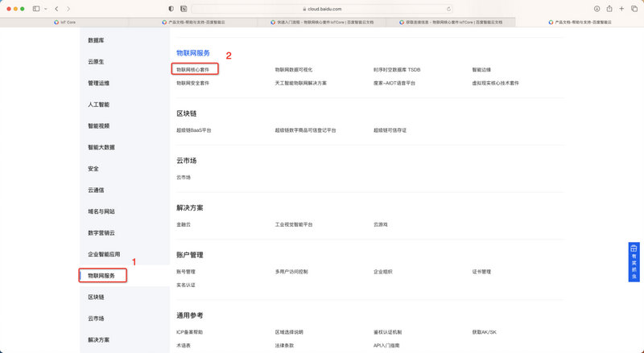
Task: Open 天工智能物联网解决方案 link
Action: 300,83
